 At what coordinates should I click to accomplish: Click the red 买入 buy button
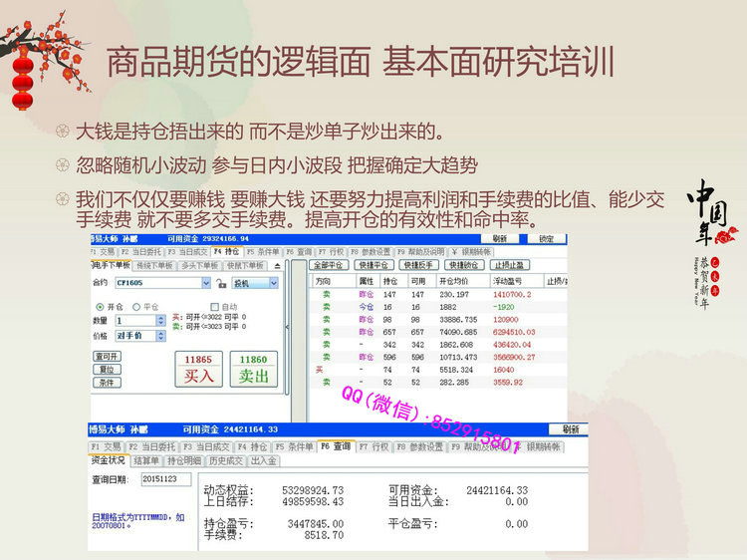point(198,368)
